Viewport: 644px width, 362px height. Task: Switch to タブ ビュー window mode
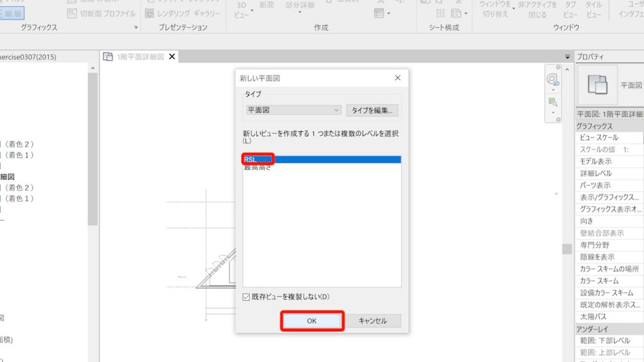pyautogui.click(x=570, y=9)
